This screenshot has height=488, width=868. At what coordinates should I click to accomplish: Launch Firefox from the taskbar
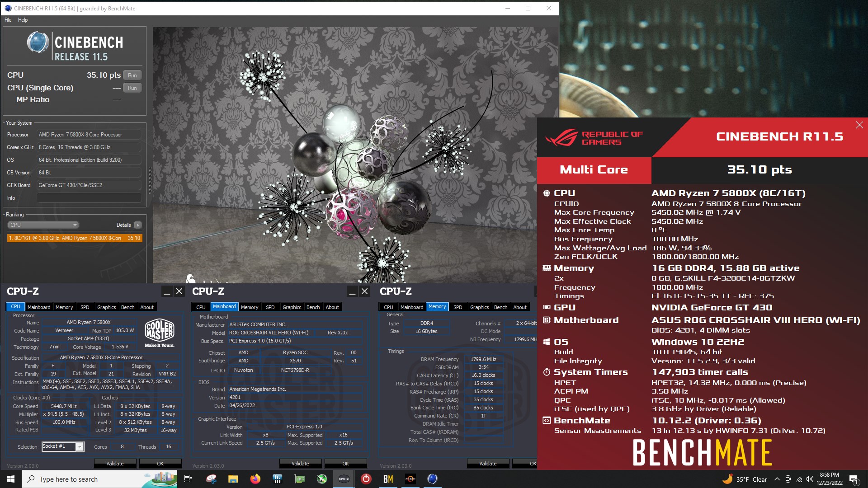tap(255, 479)
